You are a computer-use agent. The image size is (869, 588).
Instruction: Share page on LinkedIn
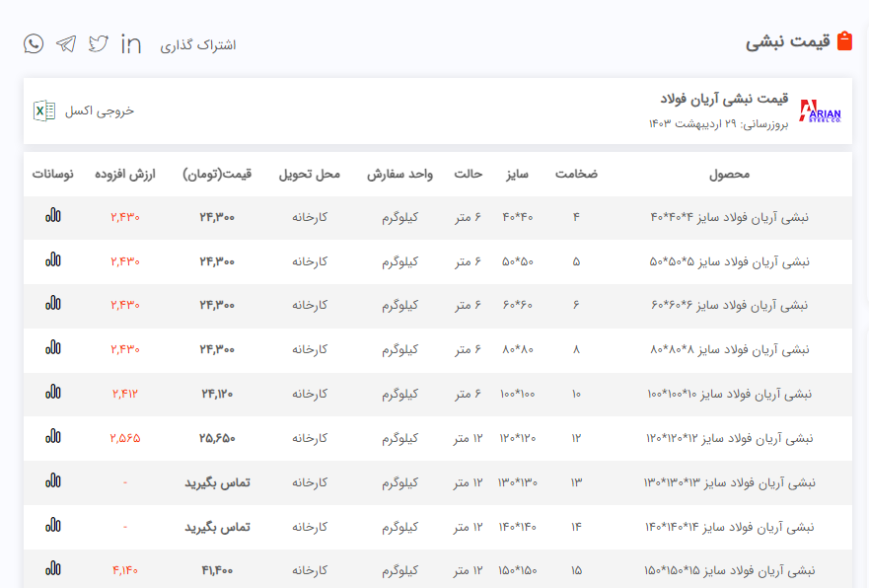click(x=131, y=43)
